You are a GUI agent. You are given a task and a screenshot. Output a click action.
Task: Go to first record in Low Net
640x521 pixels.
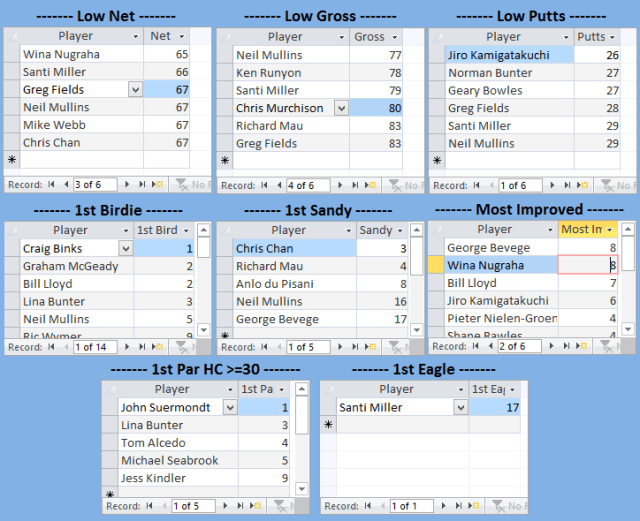[53, 185]
